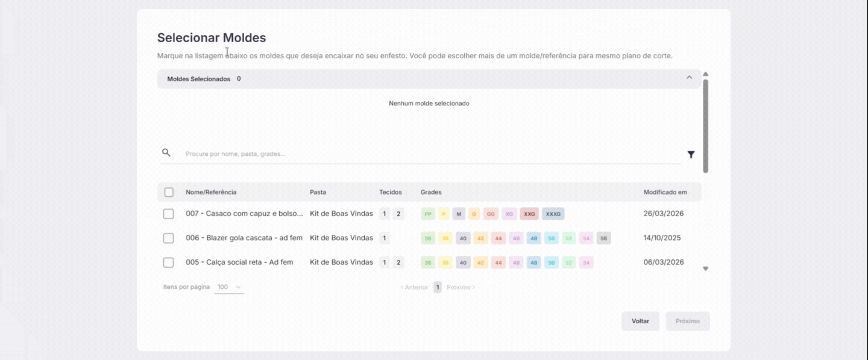The image size is (868, 360).
Task: Select page 1 in pagination
Action: coord(438,287)
